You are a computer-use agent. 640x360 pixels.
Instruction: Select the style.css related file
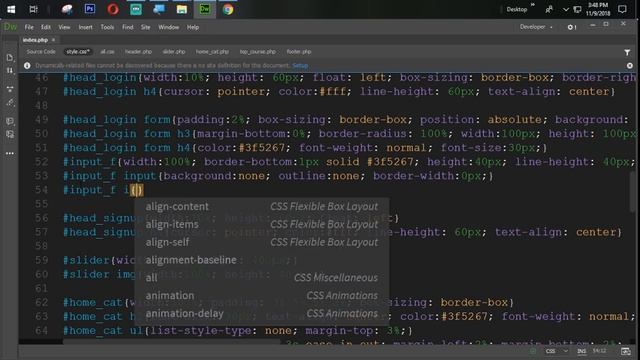point(78,52)
